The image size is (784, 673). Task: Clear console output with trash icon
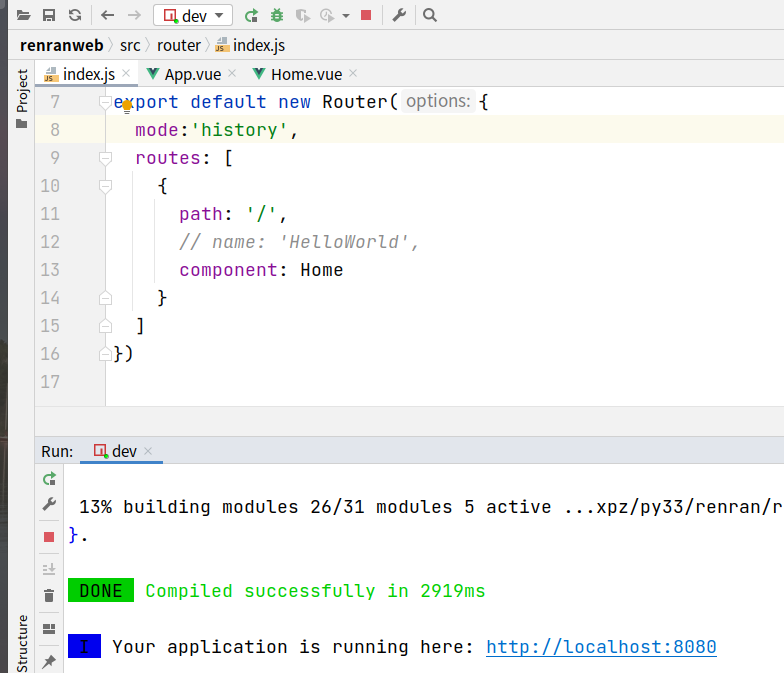pos(49,596)
